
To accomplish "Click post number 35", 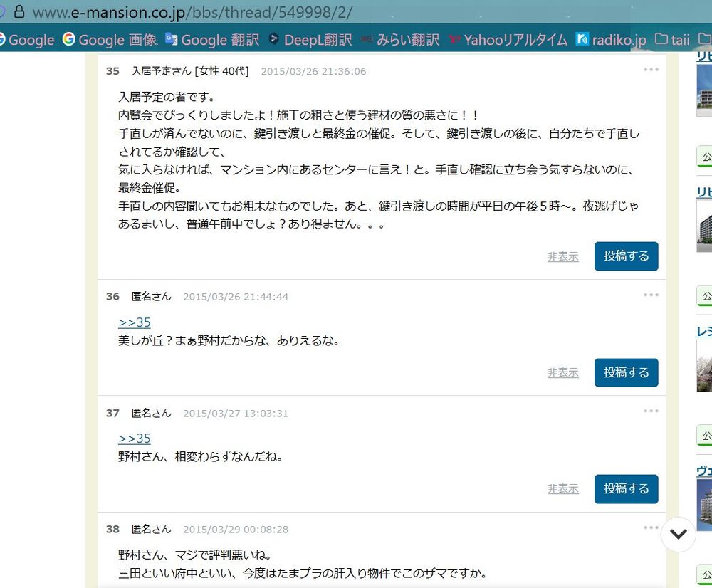I will 112,71.
